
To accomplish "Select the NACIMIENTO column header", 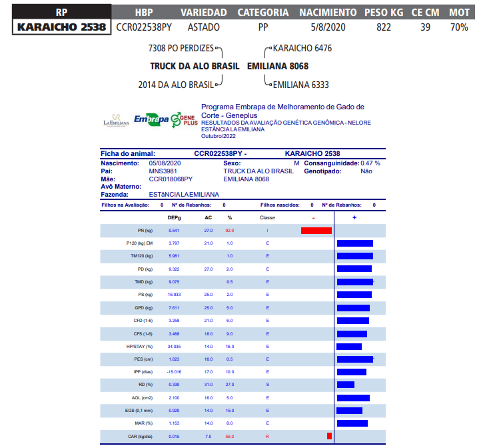I will click(x=326, y=12).
